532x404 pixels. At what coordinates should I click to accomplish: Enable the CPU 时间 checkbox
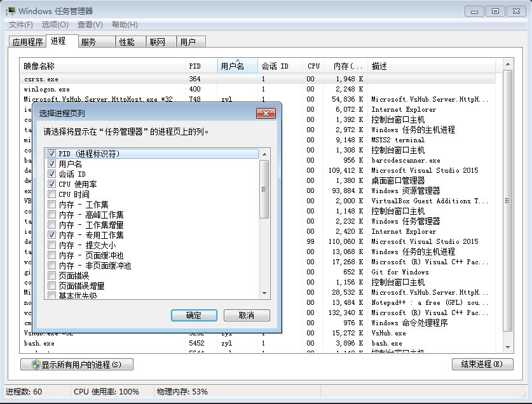[x=52, y=194]
